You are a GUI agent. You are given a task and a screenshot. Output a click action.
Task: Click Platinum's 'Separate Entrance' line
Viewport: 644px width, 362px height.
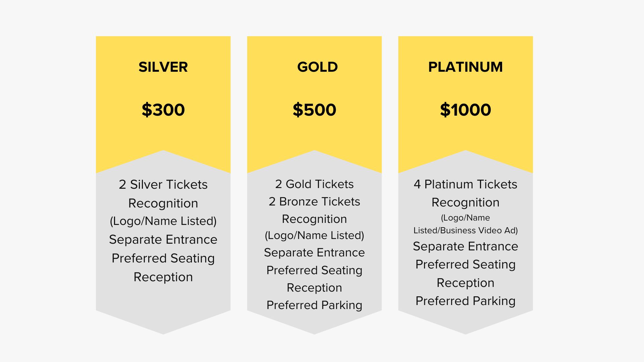466,246
